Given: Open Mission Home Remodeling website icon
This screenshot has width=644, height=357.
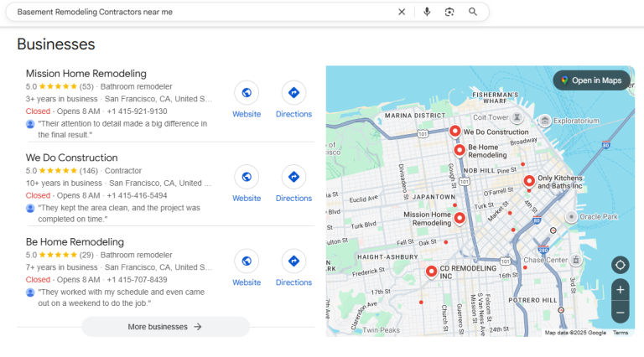Looking at the screenshot, I should click(247, 93).
